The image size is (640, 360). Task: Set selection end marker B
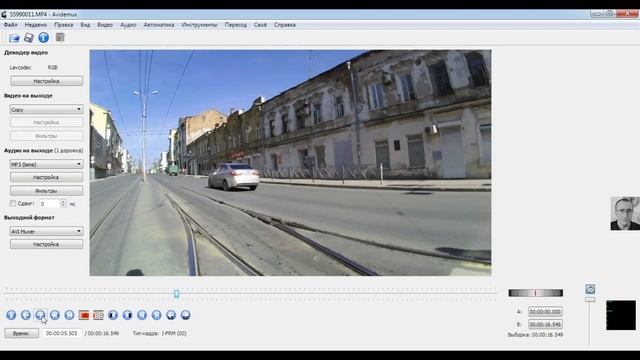click(x=98, y=315)
